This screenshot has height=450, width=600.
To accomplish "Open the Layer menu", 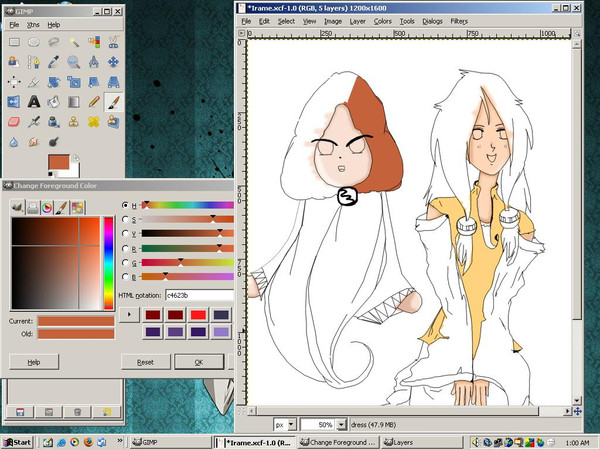I will (357, 21).
